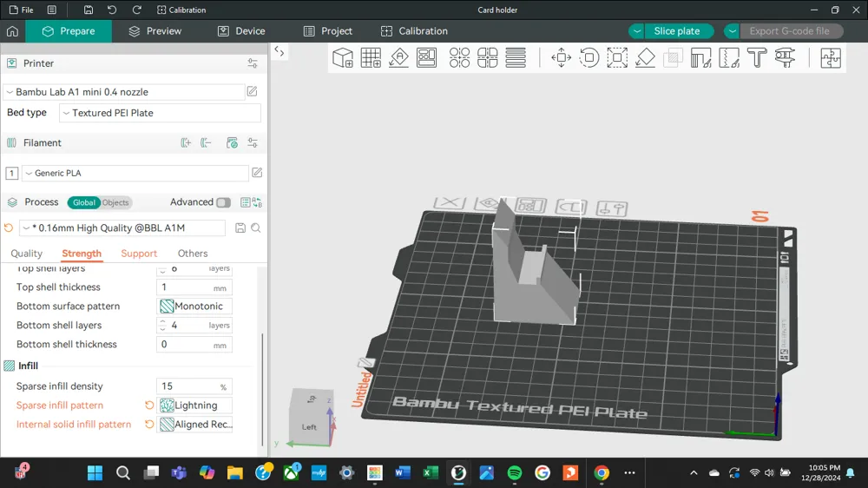
Task: Reset the Internal solid infill pattern value
Action: click(149, 425)
